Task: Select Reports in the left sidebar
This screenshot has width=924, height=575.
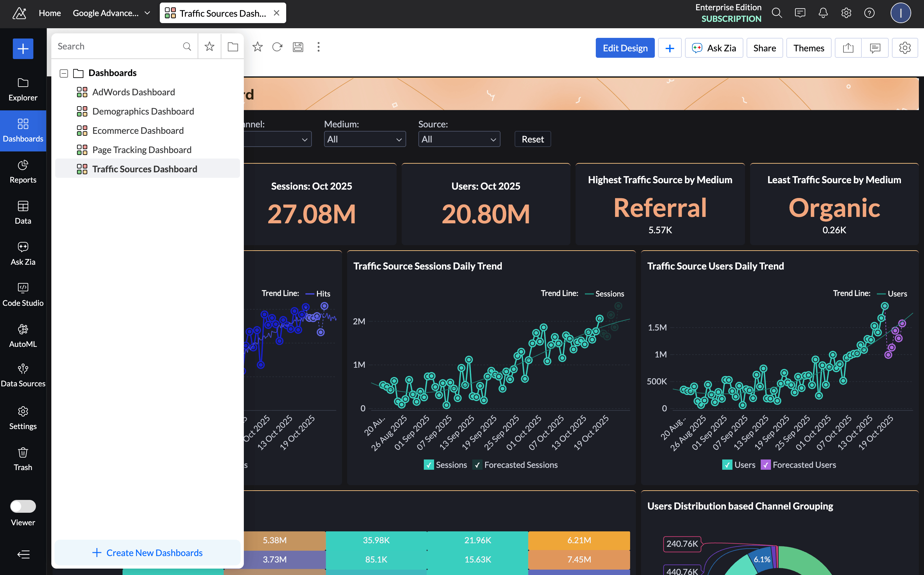Action: point(23,171)
